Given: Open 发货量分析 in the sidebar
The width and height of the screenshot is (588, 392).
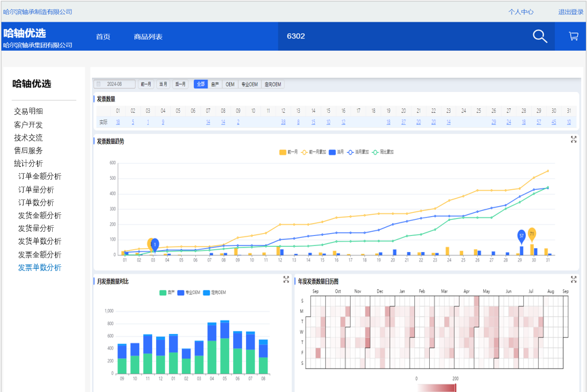Looking at the screenshot, I should coord(36,228).
